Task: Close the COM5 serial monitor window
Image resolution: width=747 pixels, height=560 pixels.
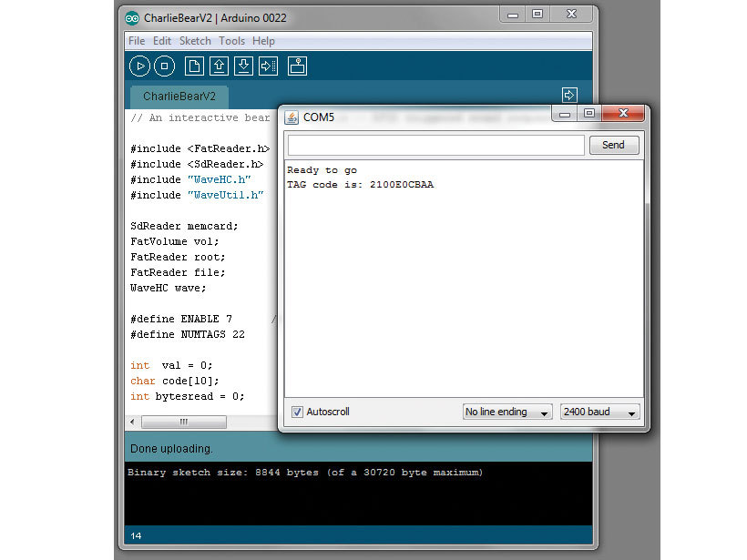Action: tap(623, 114)
